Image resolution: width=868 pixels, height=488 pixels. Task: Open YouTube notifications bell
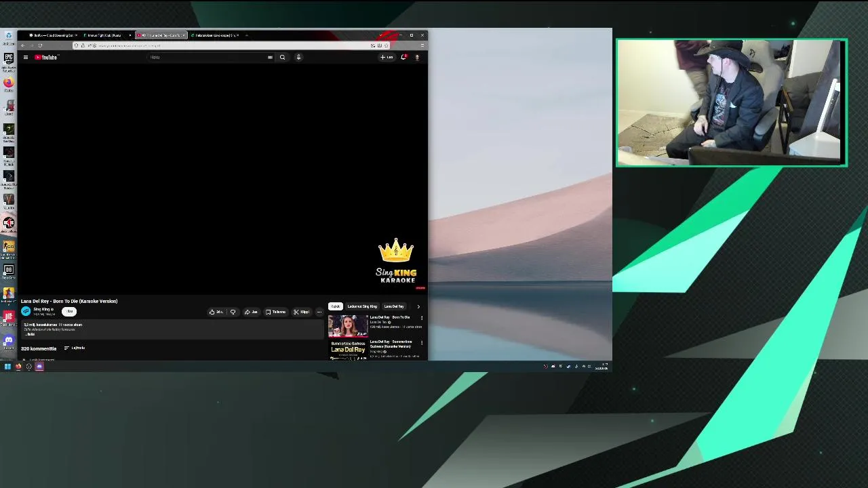click(x=403, y=58)
